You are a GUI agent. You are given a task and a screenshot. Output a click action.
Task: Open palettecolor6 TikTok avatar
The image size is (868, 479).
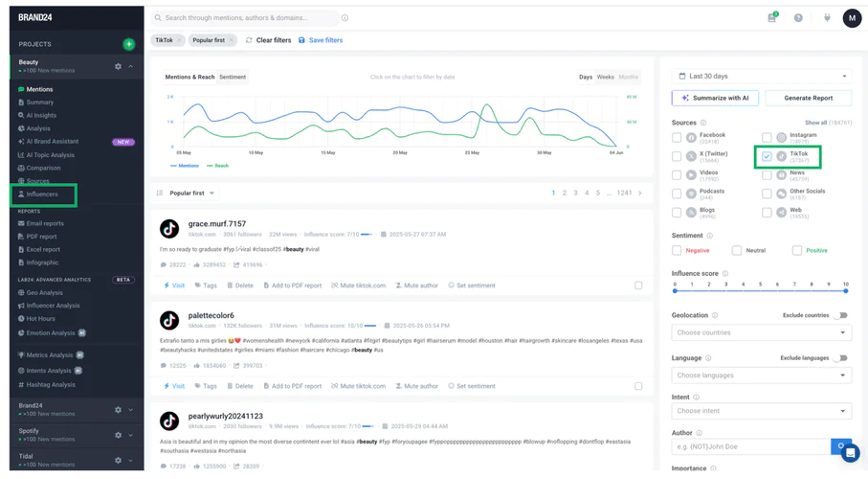pyautogui.click(x=169, y=320)
